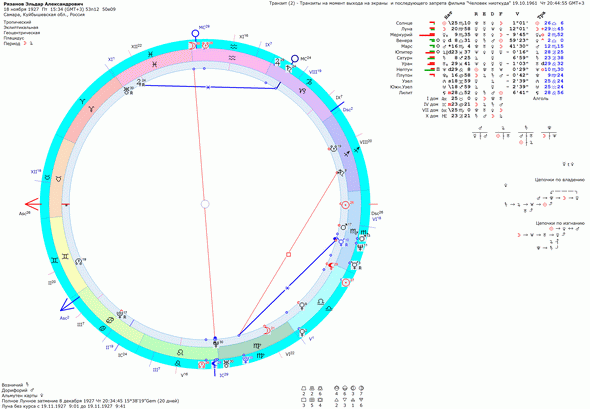Viewport: 590px width, 409px height.
Task: Click the natal Moon symbol near Virgo
Action: tap(267, 330)
